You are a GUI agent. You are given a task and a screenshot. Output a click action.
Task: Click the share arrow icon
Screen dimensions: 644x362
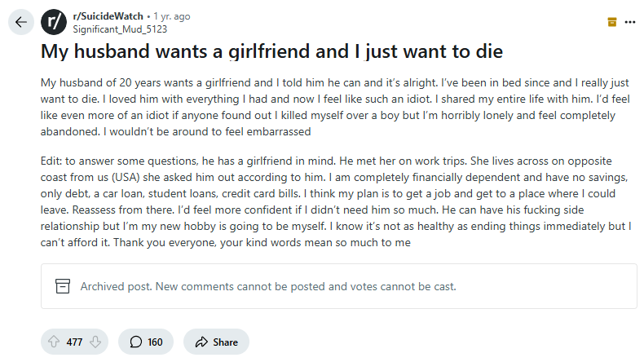click(201, 342)
